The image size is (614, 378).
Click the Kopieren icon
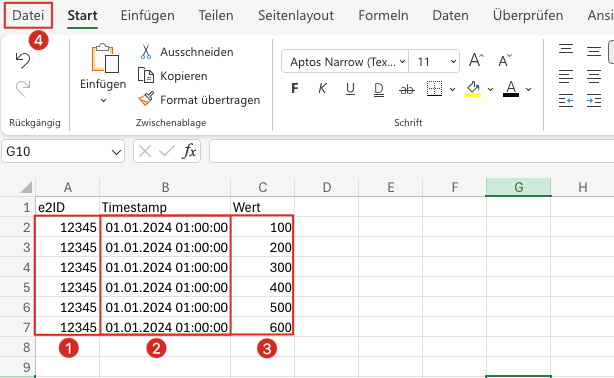(146, 76)
